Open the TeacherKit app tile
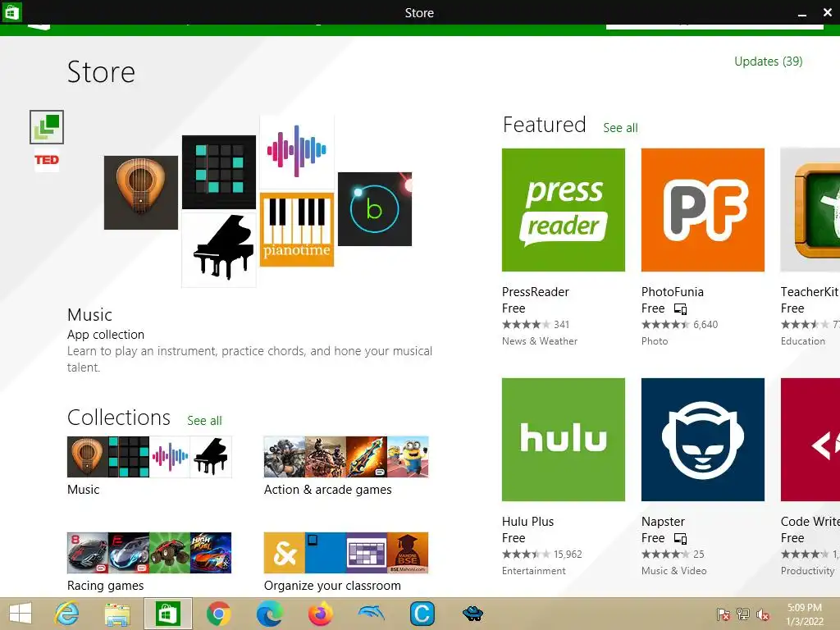Screen dimensions: 840x630 (810, 209)
